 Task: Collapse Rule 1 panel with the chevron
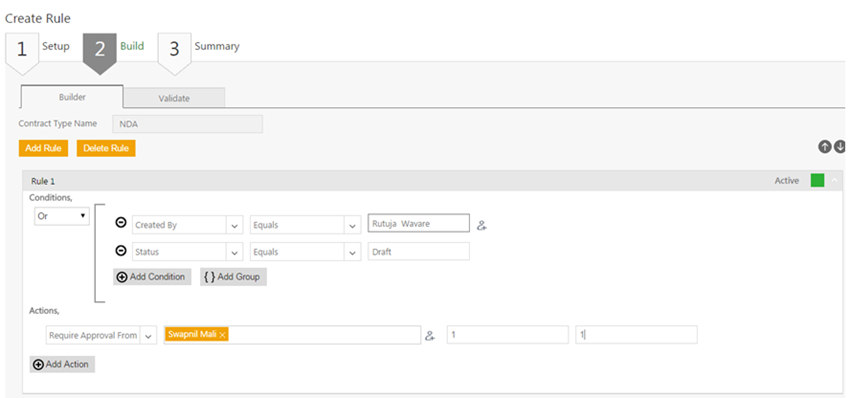pyautogui.click(x=835, y=181)
